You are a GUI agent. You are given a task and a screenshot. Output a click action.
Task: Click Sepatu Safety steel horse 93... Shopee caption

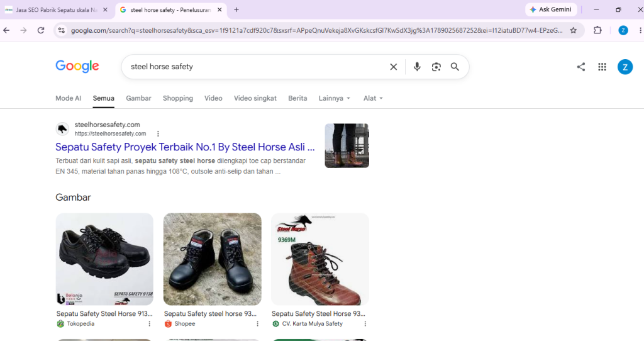point(210,313)
